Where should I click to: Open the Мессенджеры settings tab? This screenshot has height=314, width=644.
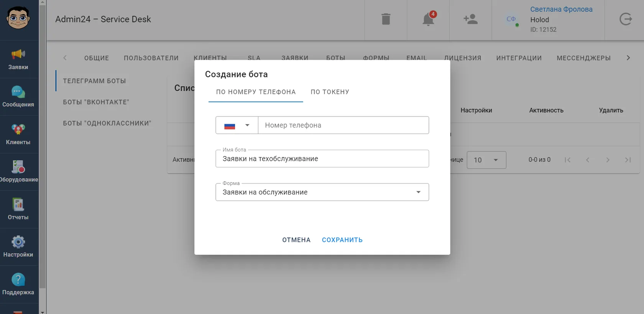584,58
